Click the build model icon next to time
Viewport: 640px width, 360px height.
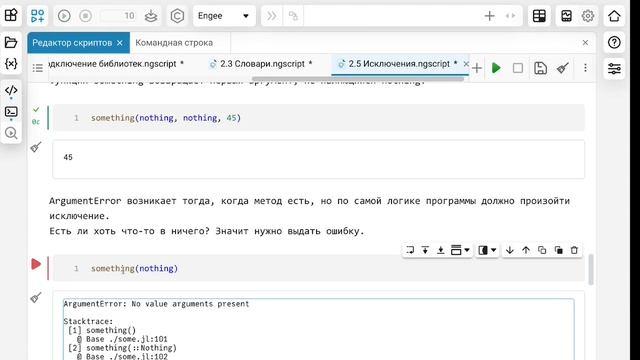pos(151,16)
